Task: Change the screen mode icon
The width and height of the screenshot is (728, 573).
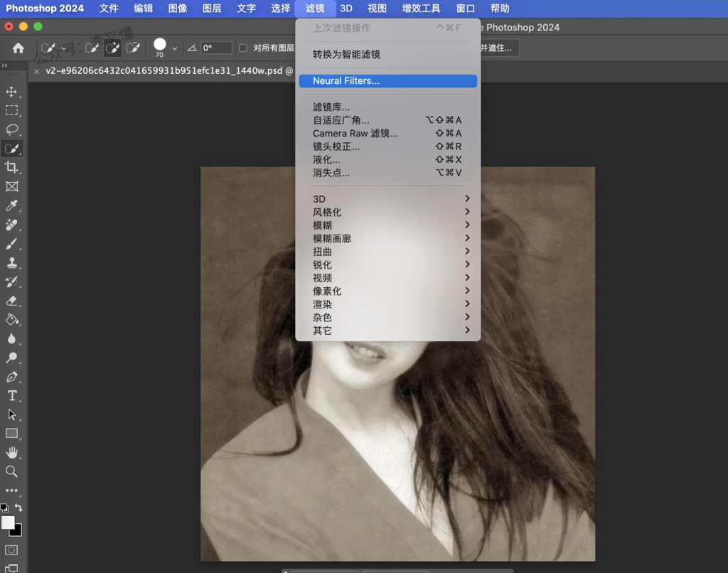Action: click(11, 568)
